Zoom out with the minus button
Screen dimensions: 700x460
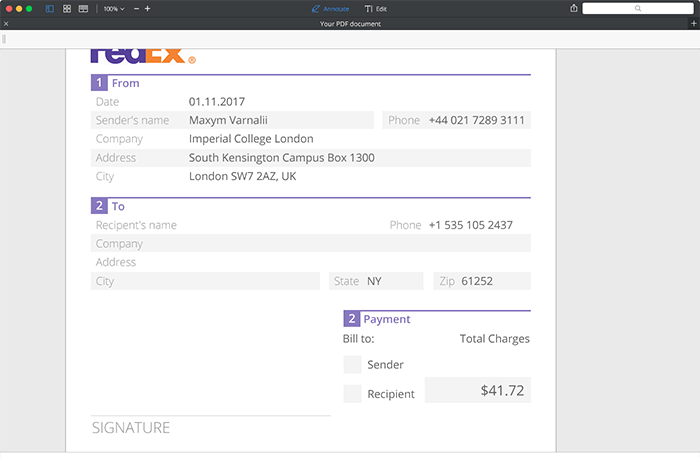[137, 9]
